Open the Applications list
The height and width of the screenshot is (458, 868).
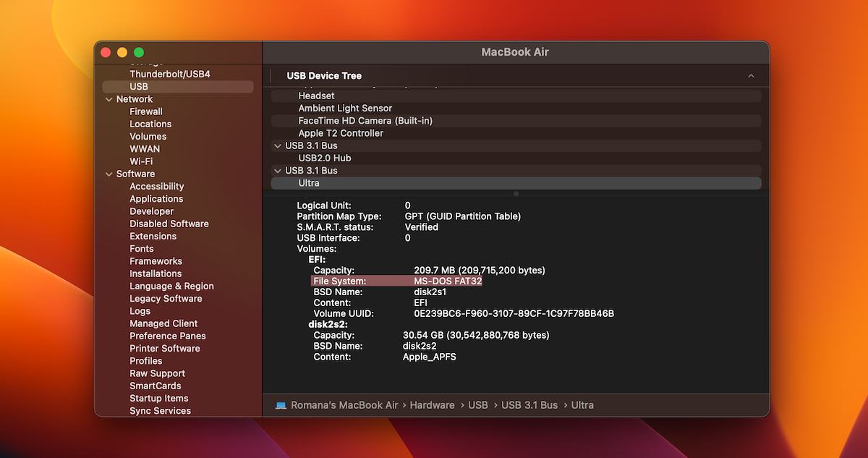coord(156,199)
